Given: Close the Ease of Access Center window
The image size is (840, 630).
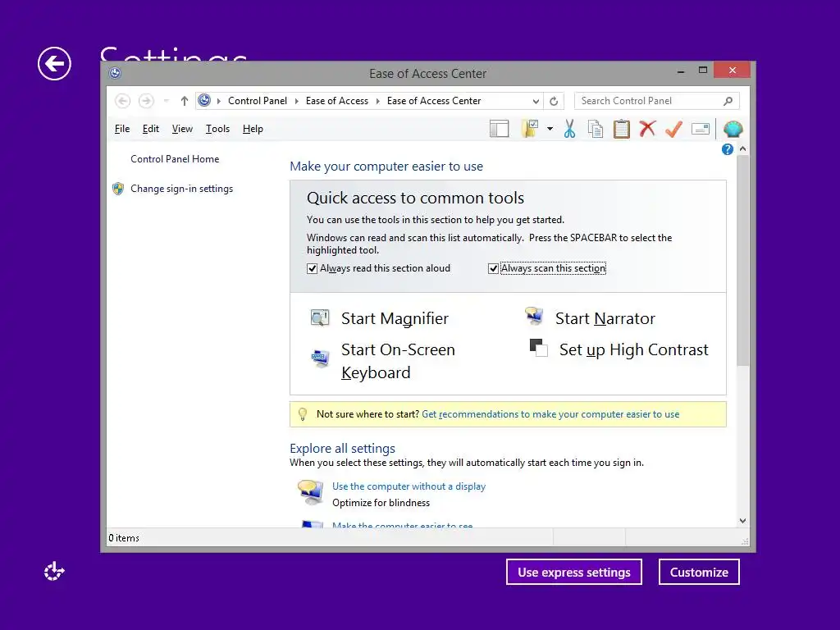Looking at the screenshot, I should pyautogui.click(x=732, y=71).
